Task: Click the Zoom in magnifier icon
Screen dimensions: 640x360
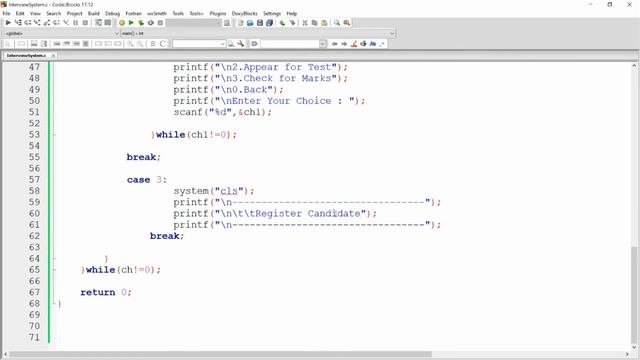Action: pos(130,44)
